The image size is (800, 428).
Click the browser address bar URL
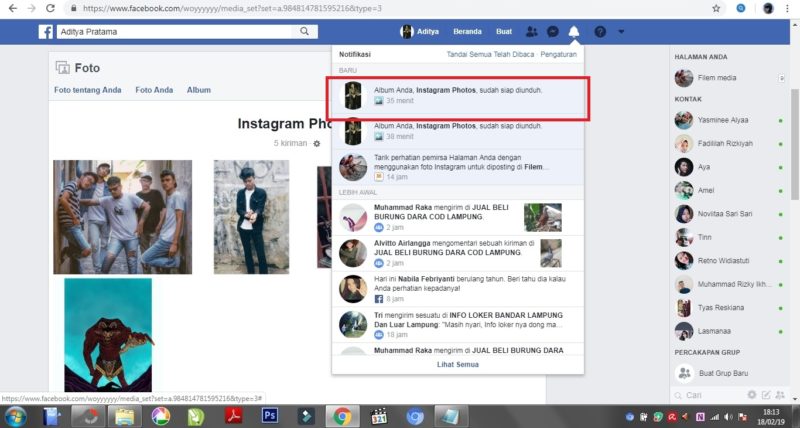232,8
